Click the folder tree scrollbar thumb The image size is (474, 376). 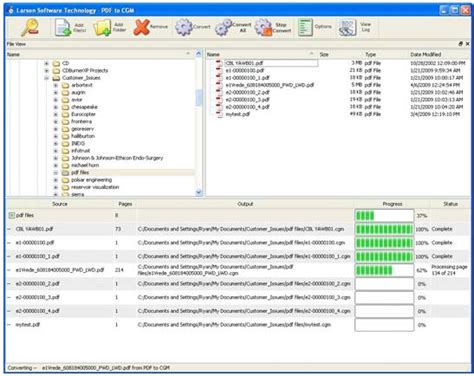click(199, 98)
